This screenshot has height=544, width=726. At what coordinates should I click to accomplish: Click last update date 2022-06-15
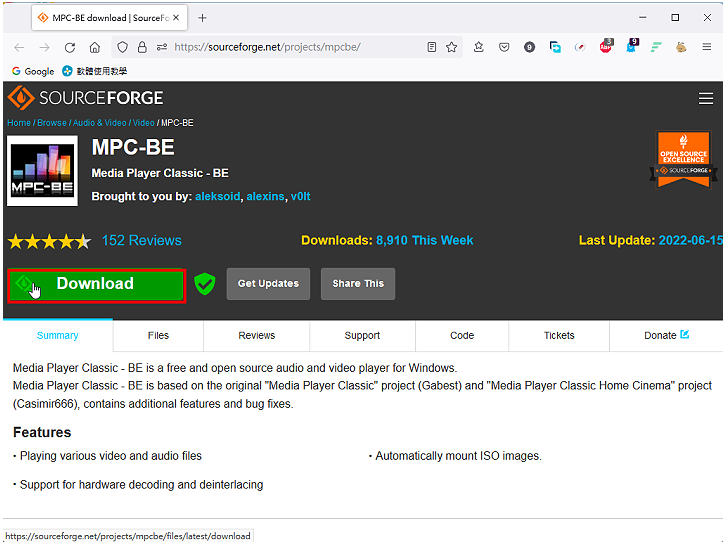690,240
